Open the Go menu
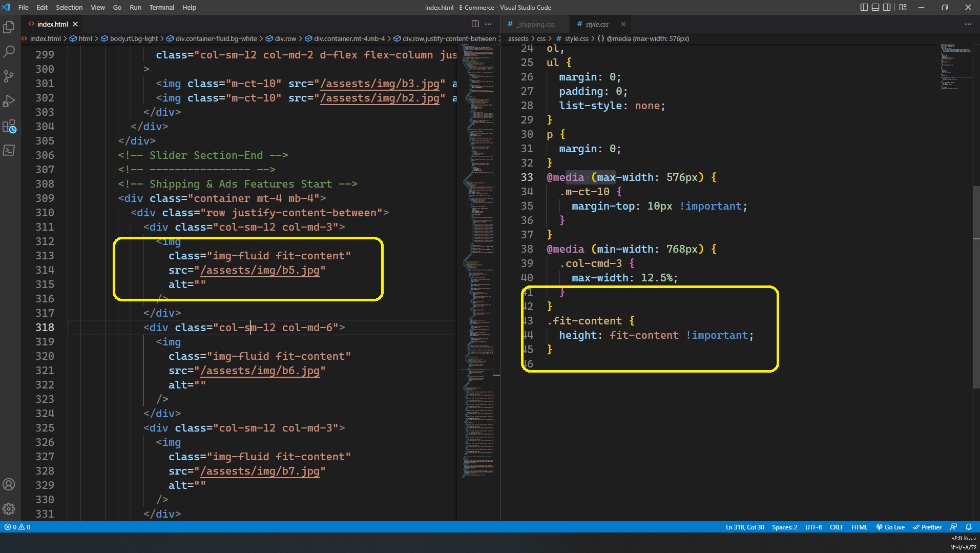 coord(117,7)
